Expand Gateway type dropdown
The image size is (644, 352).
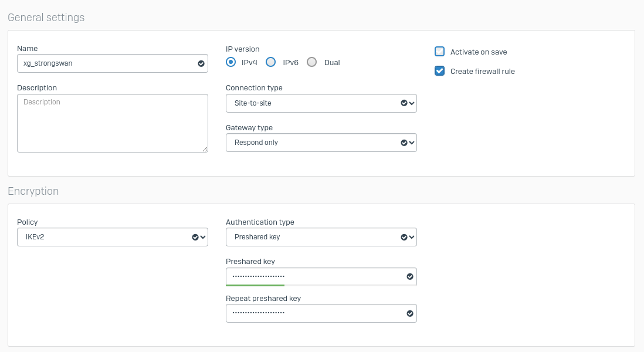click(321, 143)
